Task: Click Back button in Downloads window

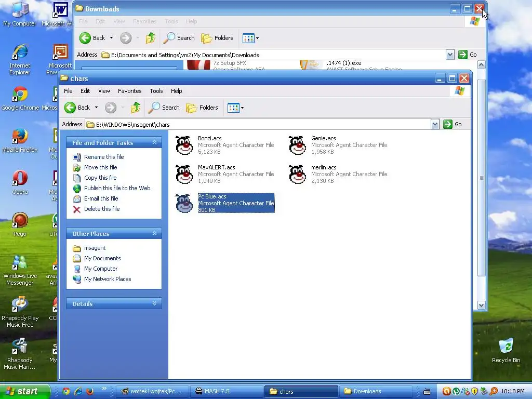Action: (x=92, y=38)
